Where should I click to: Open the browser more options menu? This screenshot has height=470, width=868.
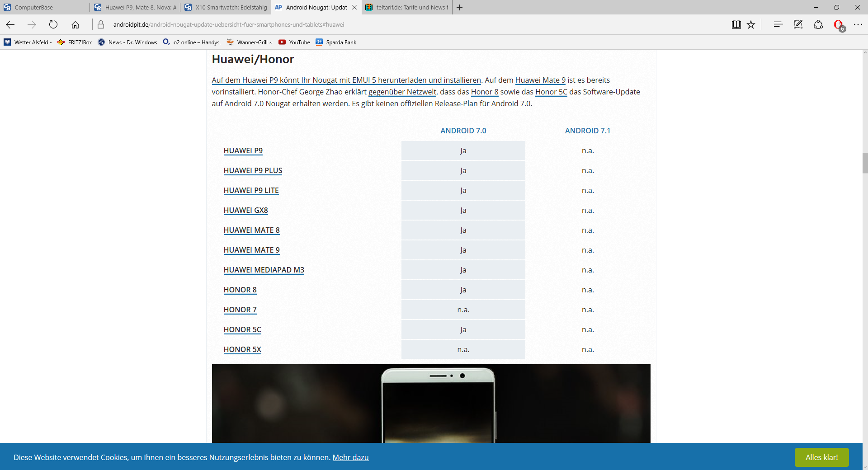tap(858, 25)
